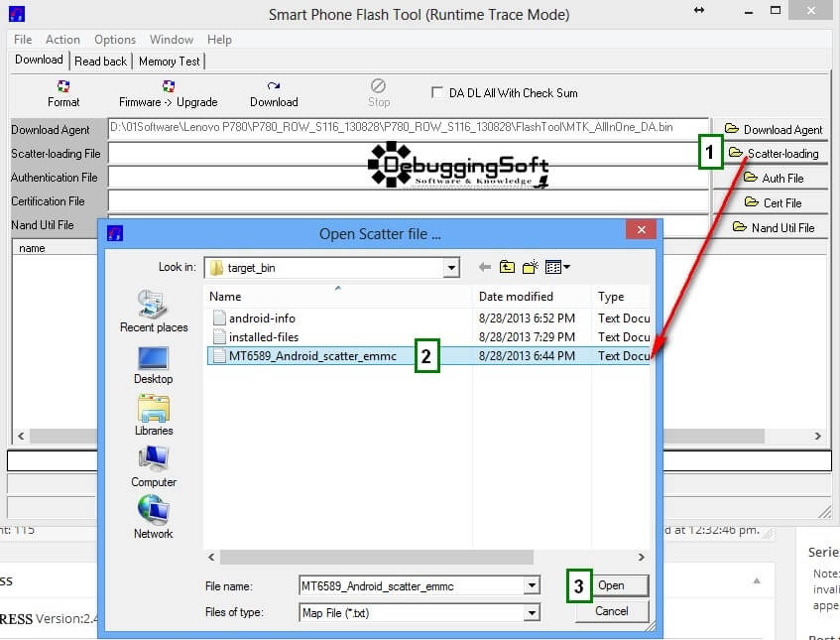Open the Help menu

click(x=219, y=40)
